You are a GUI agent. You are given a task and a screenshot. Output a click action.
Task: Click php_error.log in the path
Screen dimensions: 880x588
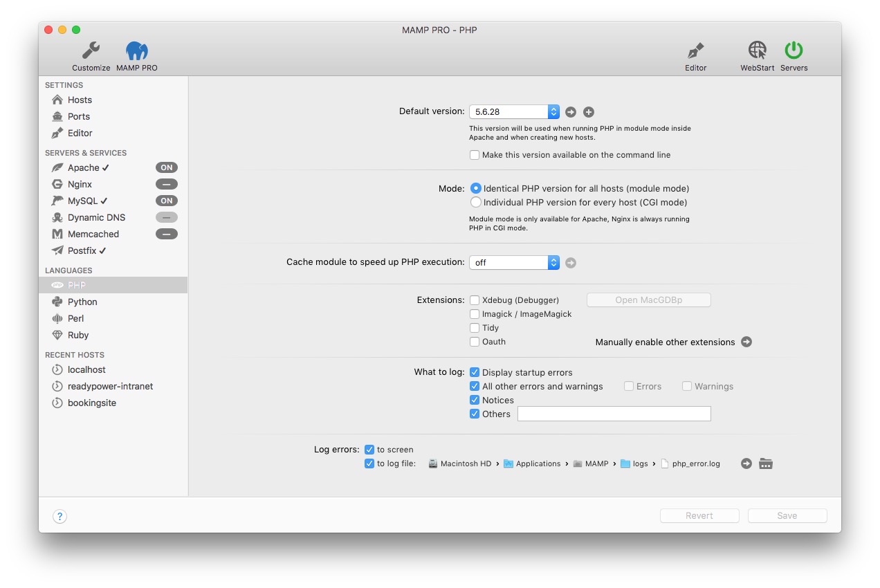(x=690, y=463)
